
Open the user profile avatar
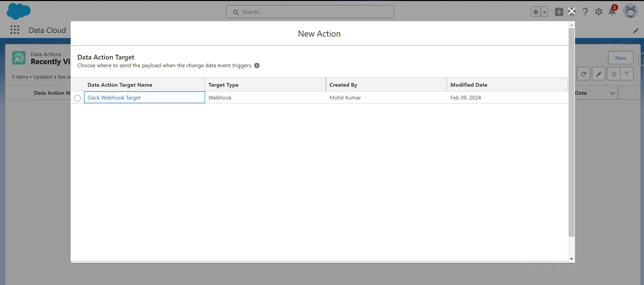pyautogui.click(x=631, y=11)
